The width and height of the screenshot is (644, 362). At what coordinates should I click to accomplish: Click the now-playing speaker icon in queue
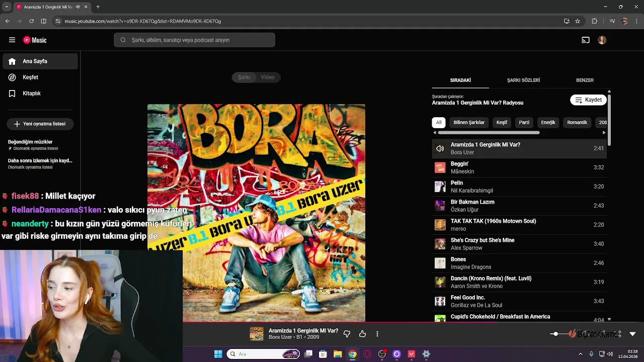440,149
